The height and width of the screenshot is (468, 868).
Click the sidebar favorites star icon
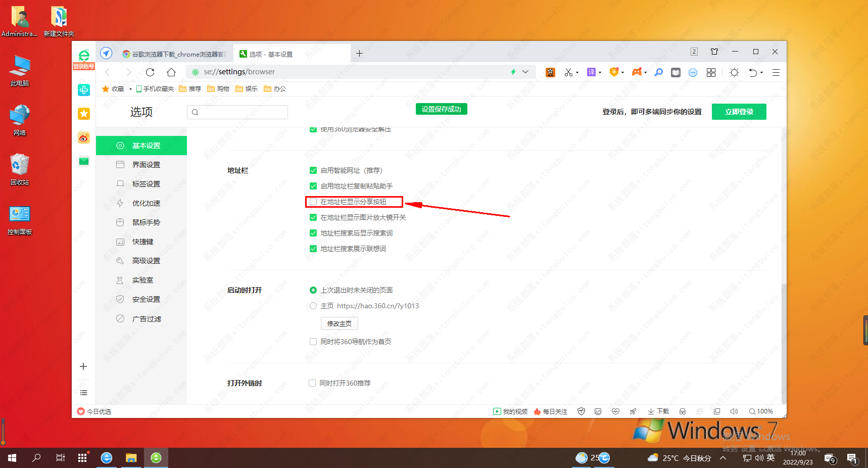[x=84, y=114]
